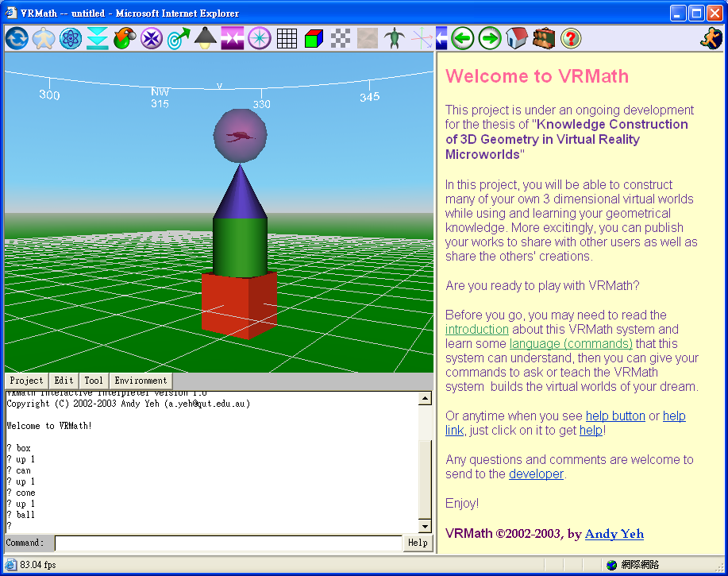Image resolution: width=728 pixels, height=576 pixels.
Task: Click inside the Command input field
Action: tap(228, 543)
